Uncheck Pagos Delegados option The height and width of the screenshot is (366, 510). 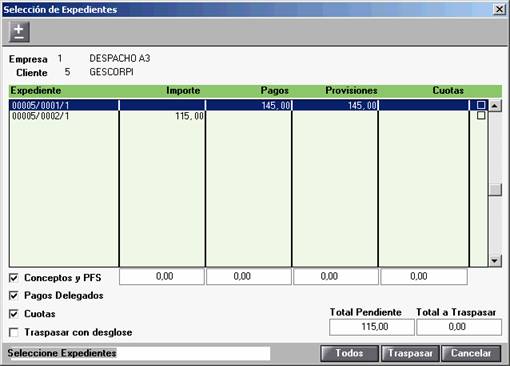[x=14, y=296]
